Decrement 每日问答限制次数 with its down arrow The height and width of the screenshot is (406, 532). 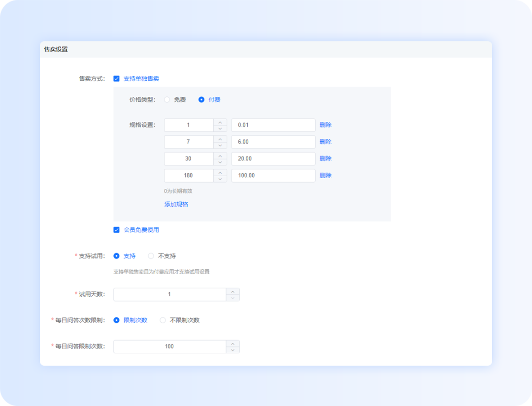click(233, 349)
